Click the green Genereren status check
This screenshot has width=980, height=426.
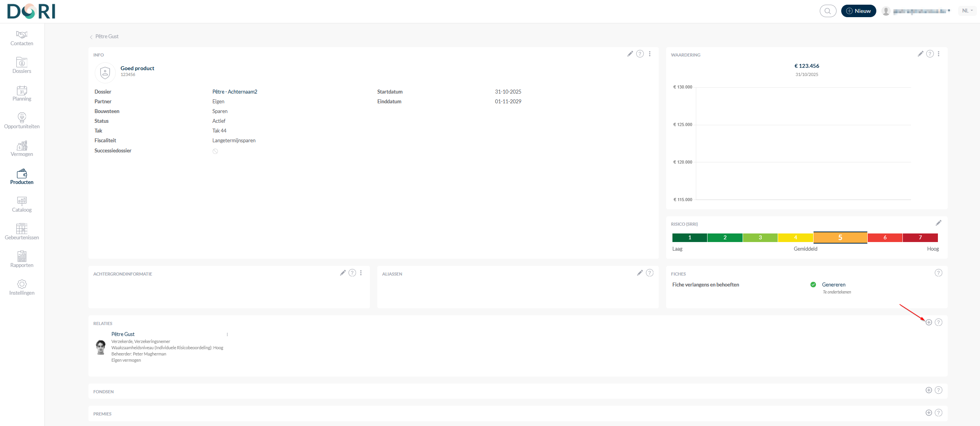813,285
